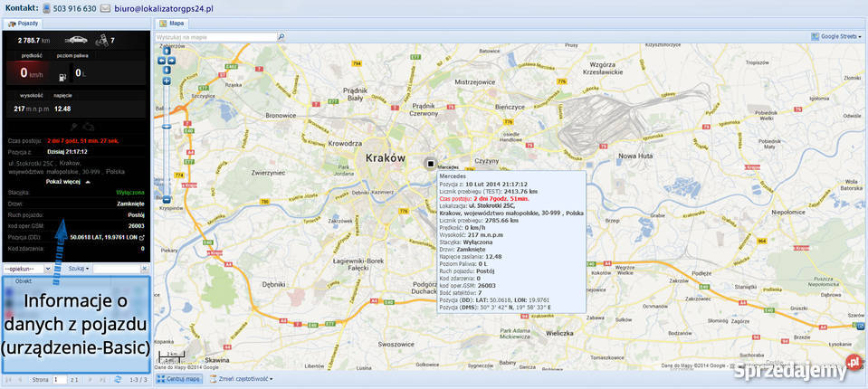Screen dimensions: 868x389
Task: Click the 2 785.7 km mileage value
Action: (34, 40)
